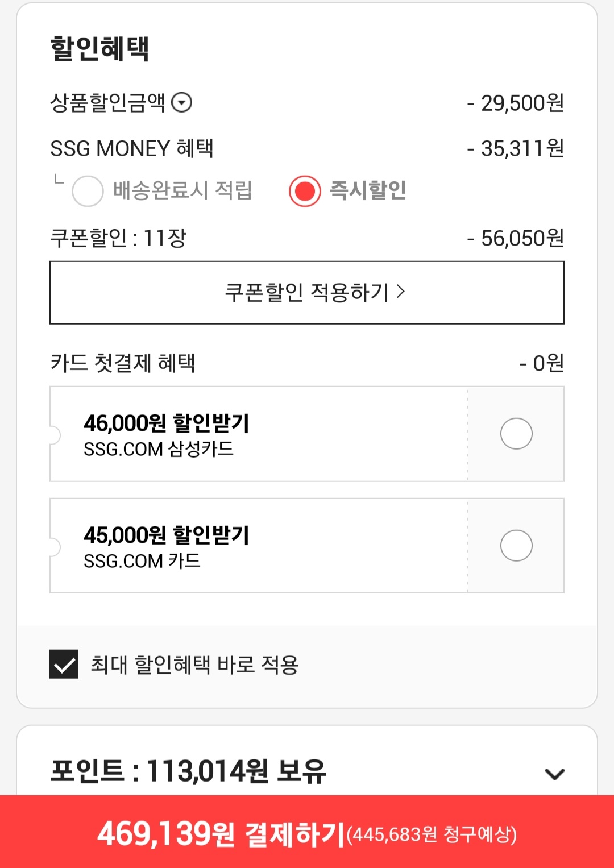Tap the 469,139원 결제하기 payment button
Image resolution: width=614 pixels, height=868 pixels.
(x=222, y=834)
